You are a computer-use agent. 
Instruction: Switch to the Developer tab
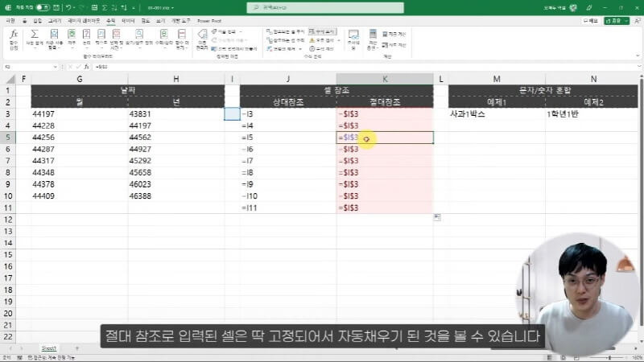180,21
